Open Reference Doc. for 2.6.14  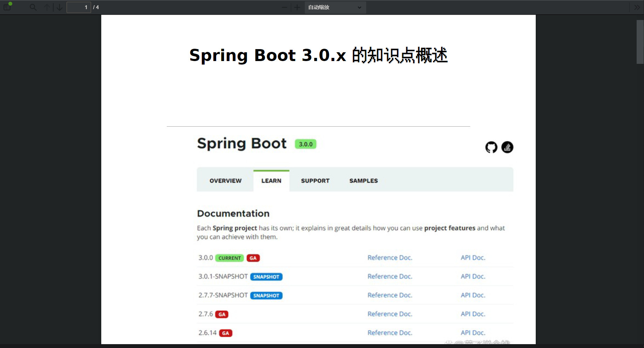pyautogui.click(x=390, y=333)
